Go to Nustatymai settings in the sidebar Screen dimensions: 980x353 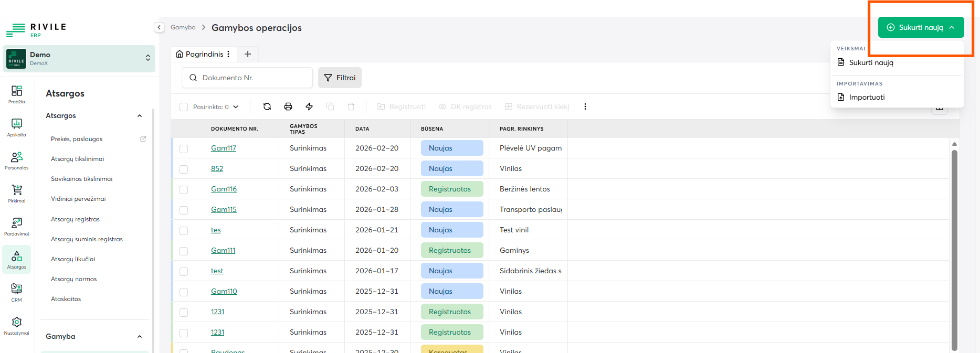coord(17,326)
